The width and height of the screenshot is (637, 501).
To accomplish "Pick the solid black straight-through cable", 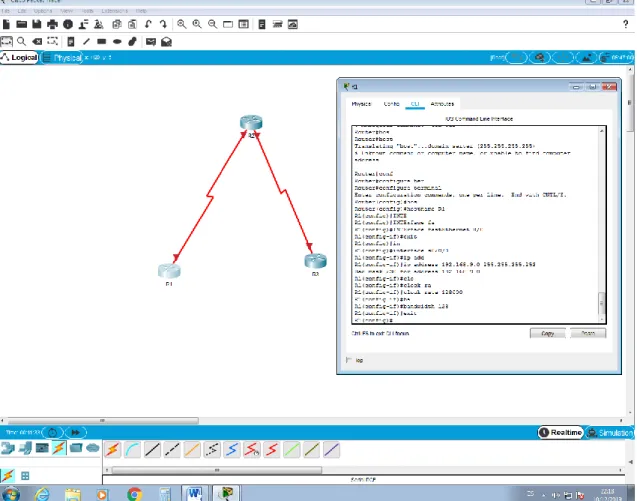I will (152, 450).
